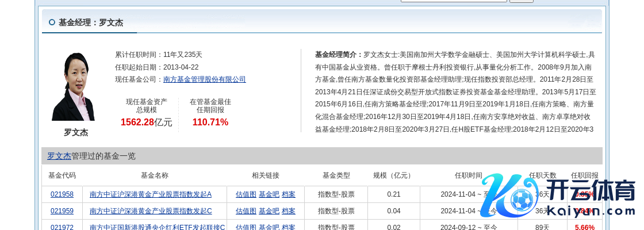Open 基金吧 for fund 021972
Screen dimensions: 644x230
tap(269, 227)
